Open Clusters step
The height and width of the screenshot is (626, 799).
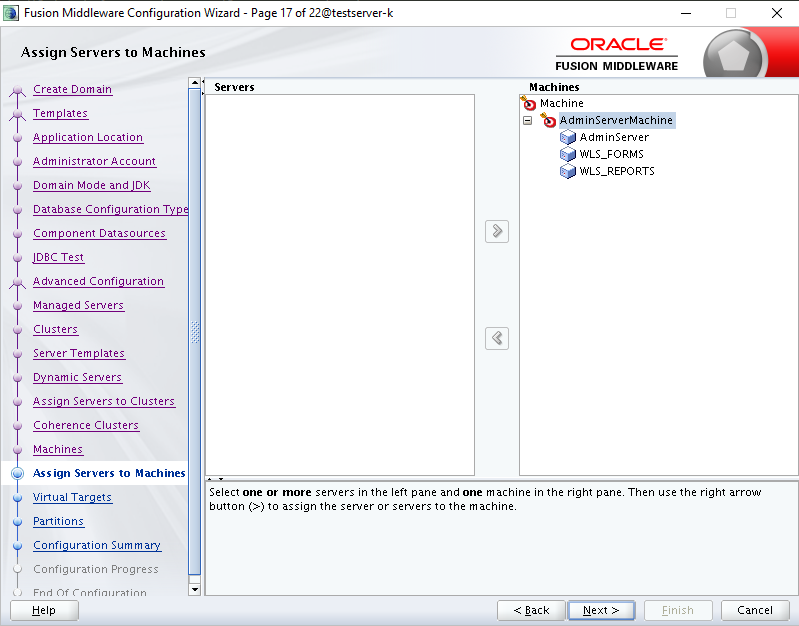point(55,329)
